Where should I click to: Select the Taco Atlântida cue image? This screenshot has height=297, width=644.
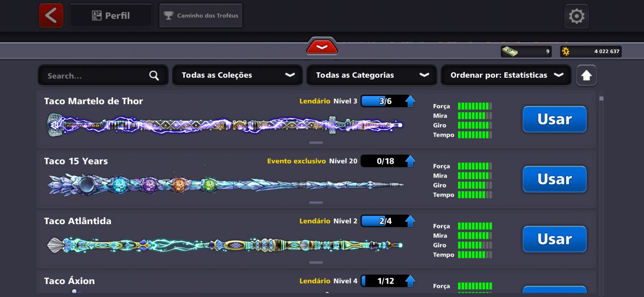click(x=225, y=245)
